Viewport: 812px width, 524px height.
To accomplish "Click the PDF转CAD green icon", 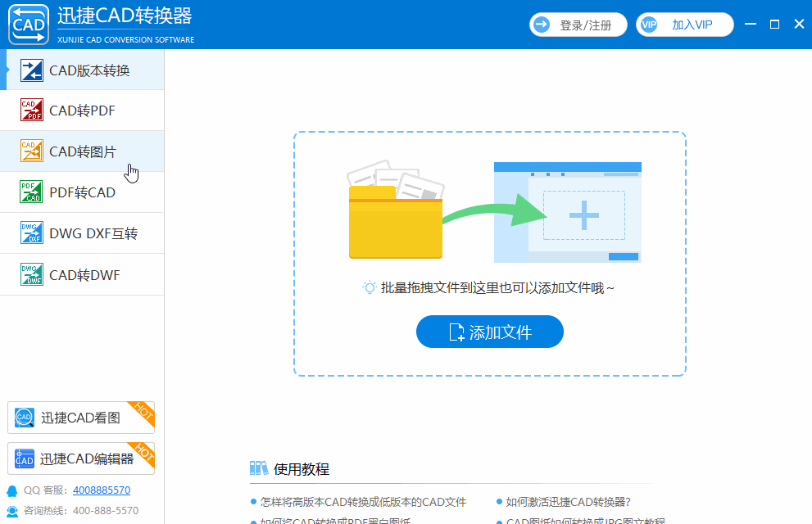I will [32, 192].
